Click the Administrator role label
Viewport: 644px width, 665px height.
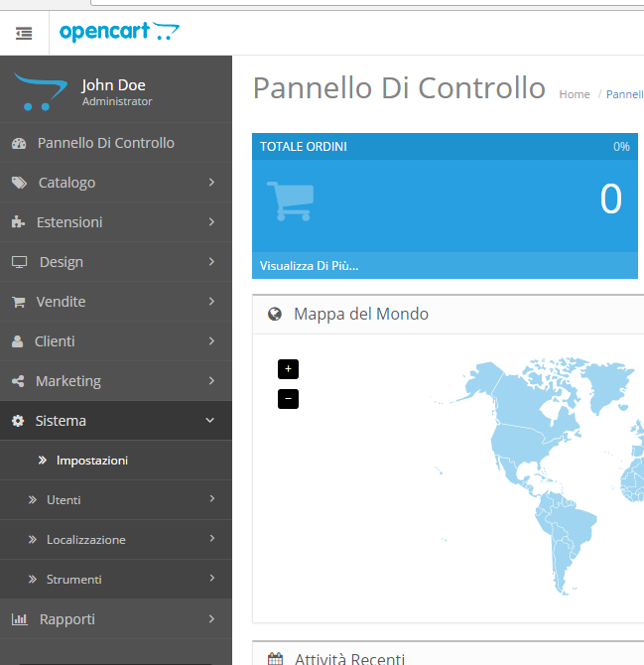click(117, 101)
